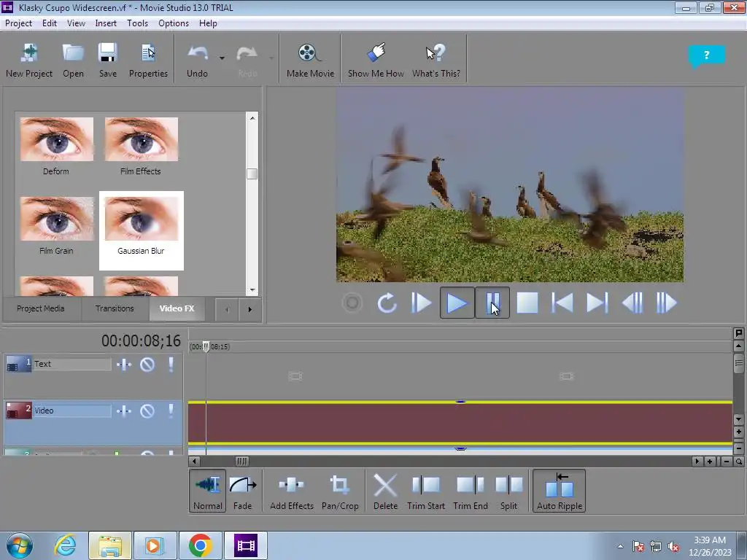
Task: Click the timeline timecode 00:00:08;16
Action: point(141,341)
